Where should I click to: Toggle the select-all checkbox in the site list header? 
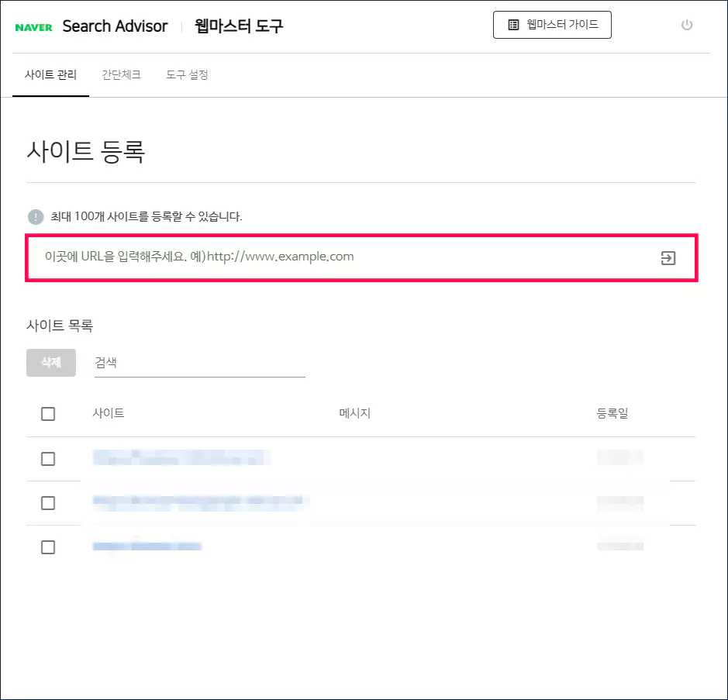tap(48, 413)
